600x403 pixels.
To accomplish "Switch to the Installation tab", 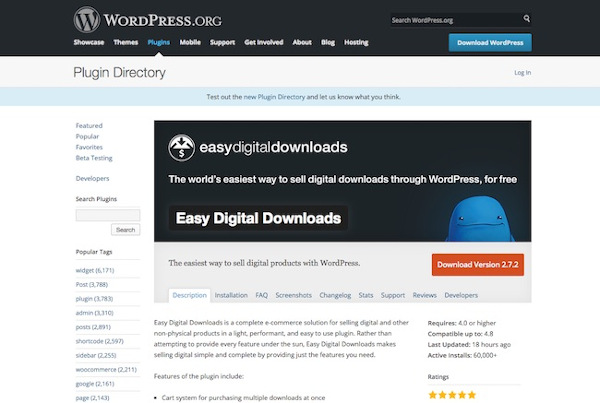I will (231, 295).
